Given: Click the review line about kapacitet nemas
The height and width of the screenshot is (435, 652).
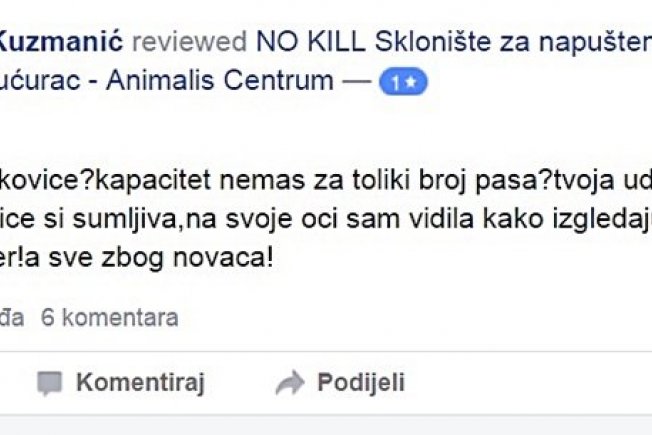Looking at the screenshot, I should tap(326, 180).
